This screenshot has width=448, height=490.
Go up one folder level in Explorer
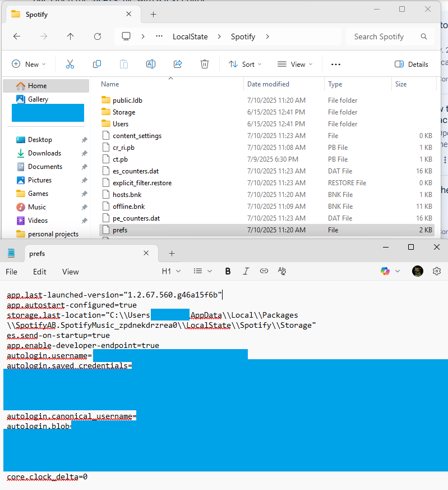[70, 36]
